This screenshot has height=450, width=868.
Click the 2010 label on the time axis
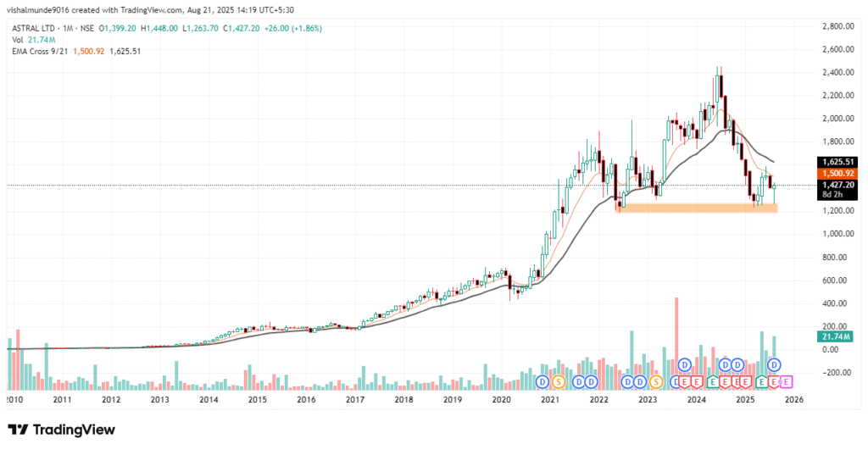14,399
